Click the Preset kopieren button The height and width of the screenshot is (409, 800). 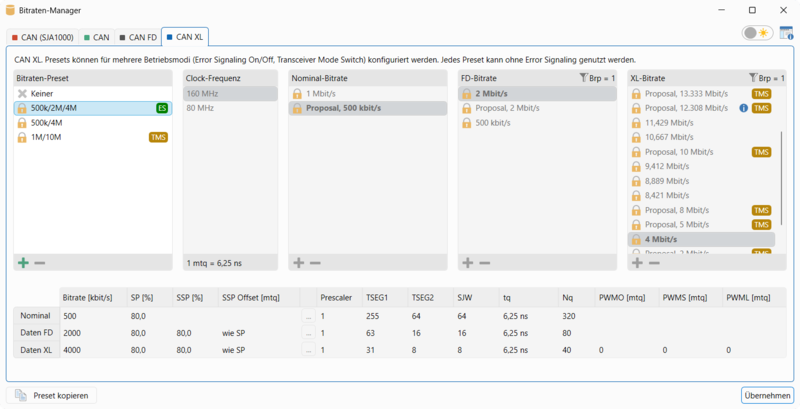point(52,395)
